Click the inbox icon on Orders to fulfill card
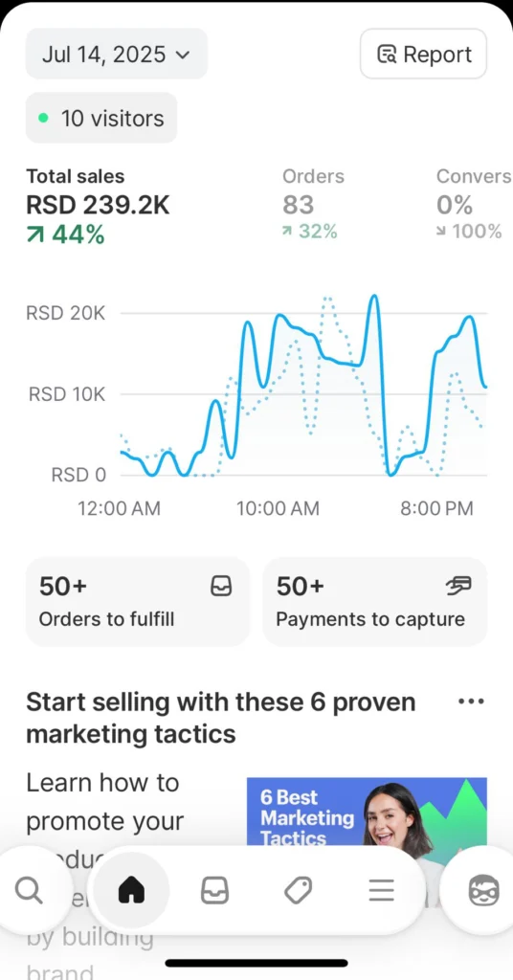 [x=221, y=586]
